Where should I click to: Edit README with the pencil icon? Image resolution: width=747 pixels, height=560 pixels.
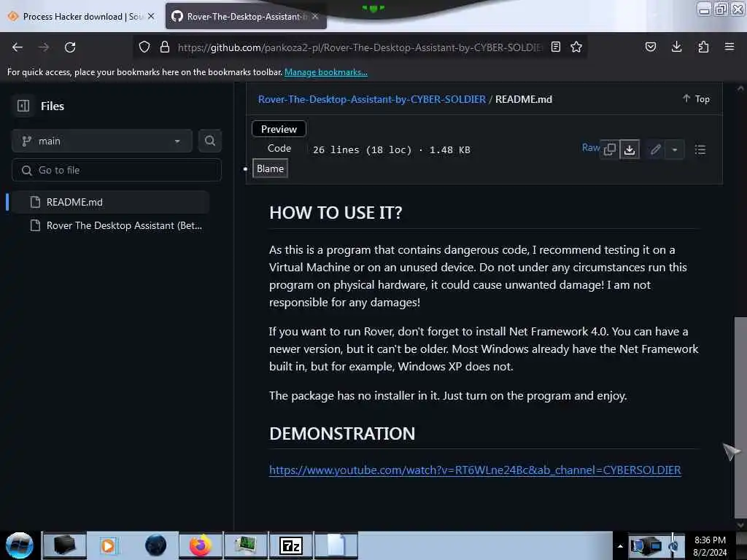point(656,149)
